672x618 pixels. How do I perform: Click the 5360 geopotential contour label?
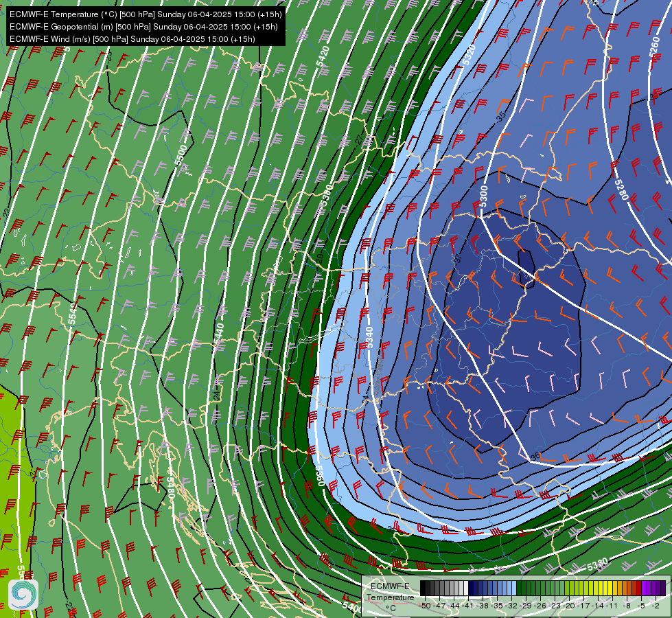[x=321, y=476]
